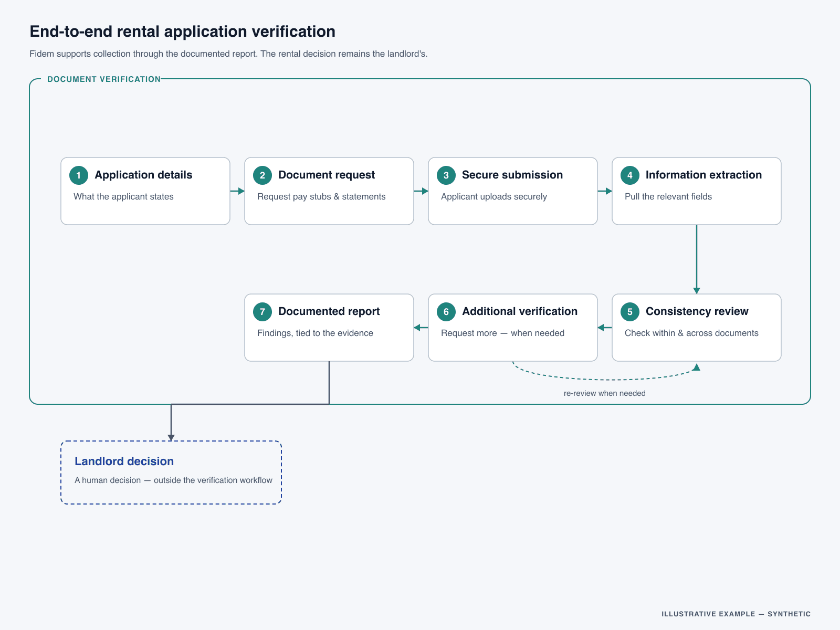Select the Application details heading

(143, 175)
